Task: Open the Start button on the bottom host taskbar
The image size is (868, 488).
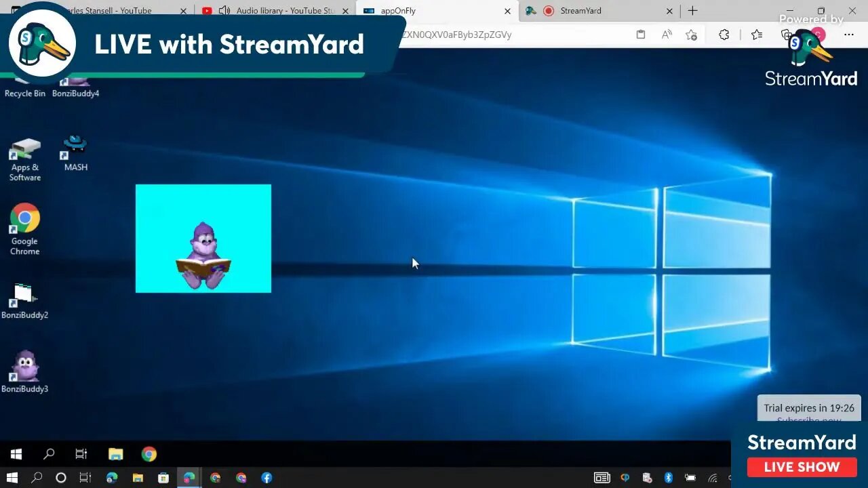Action: point(12,478)
